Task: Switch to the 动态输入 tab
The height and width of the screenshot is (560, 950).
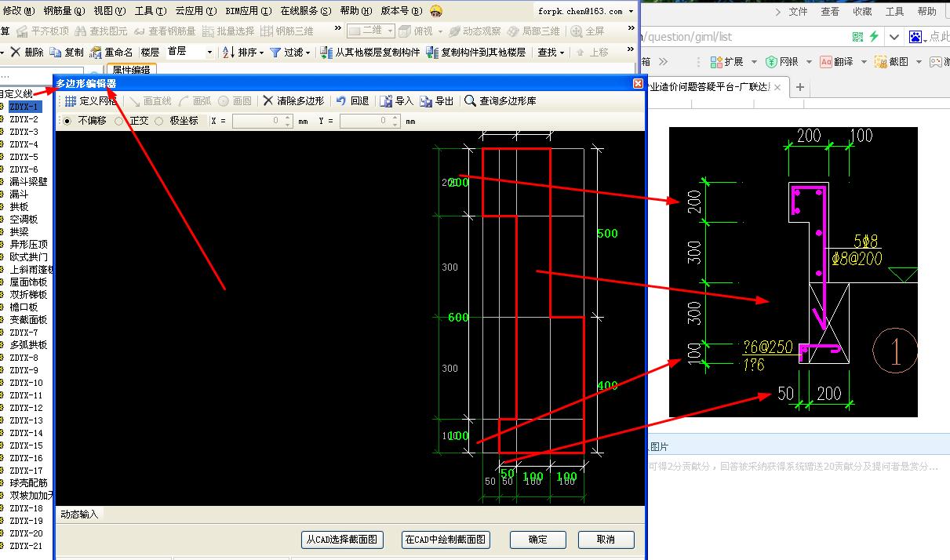Action: click(79, 515)
